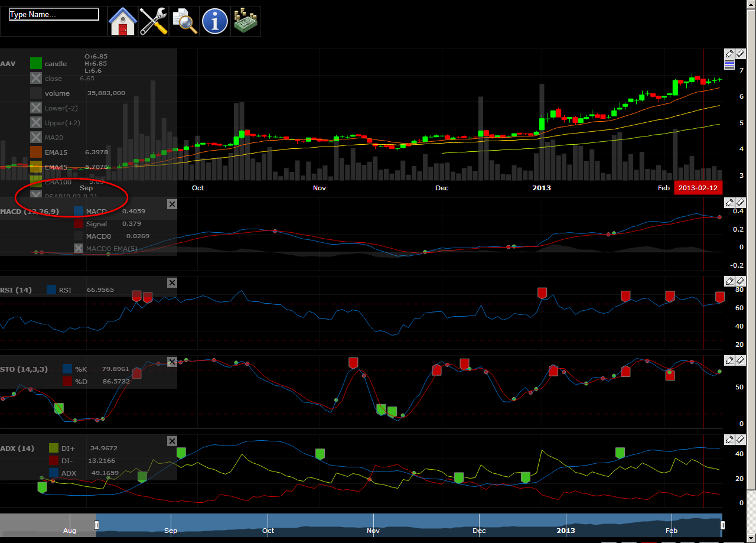The height and width of the screenshot is (543, 756).
Task: Click the 2013-02-12 red date marker
Action: click(698, 187)
